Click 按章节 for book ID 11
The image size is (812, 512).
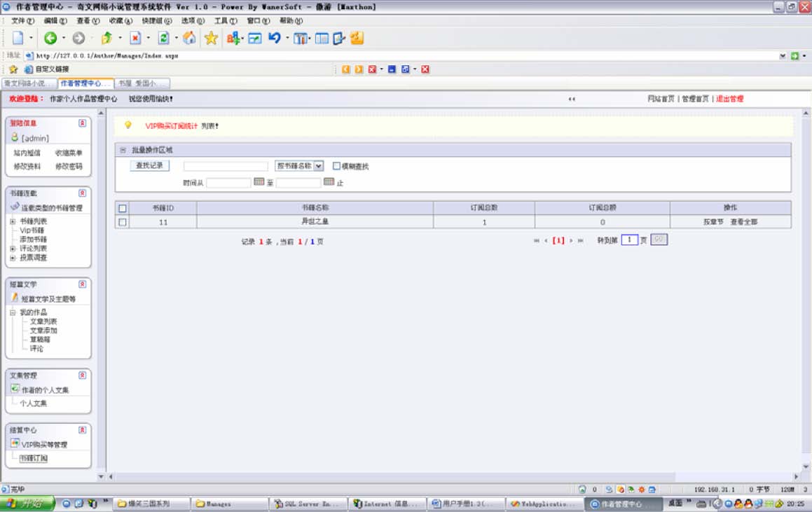point(713,222)
